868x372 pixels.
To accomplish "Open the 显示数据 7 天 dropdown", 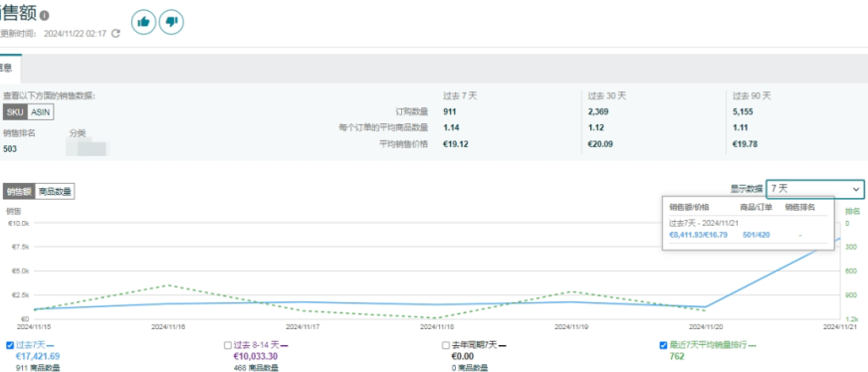I will (815, 189).
